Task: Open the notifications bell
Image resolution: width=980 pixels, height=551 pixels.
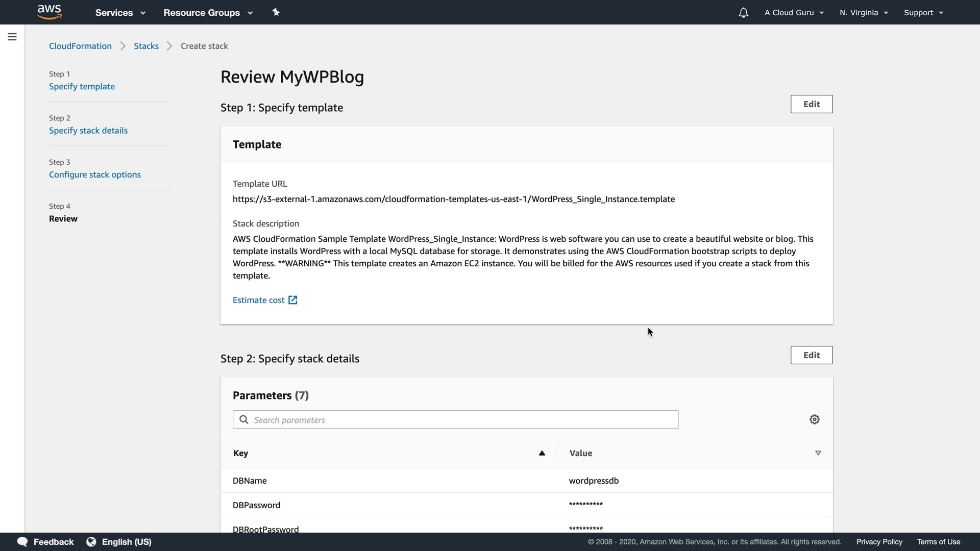Action: [743, 13]
